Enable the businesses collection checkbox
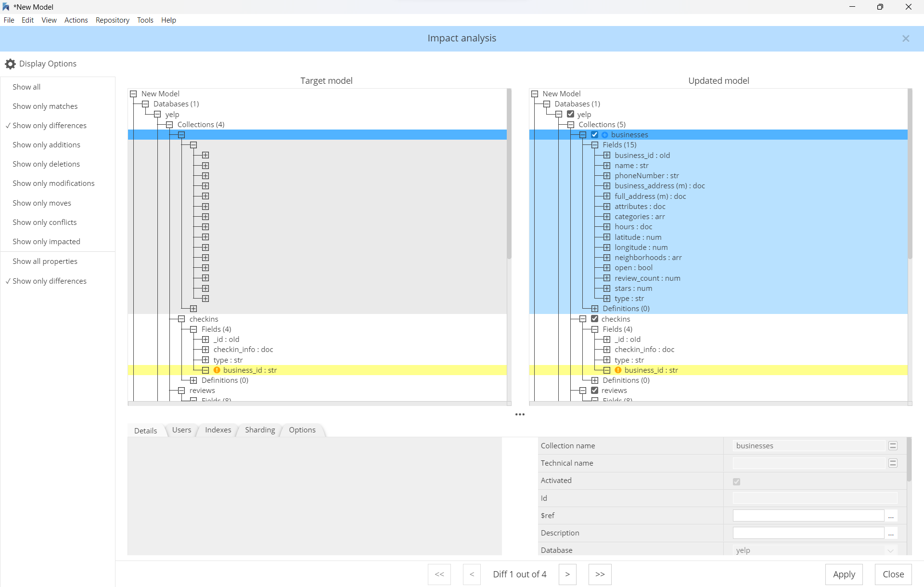Viewport: 924px width, 587px height. pyautogui.click(x=593, y=134)
